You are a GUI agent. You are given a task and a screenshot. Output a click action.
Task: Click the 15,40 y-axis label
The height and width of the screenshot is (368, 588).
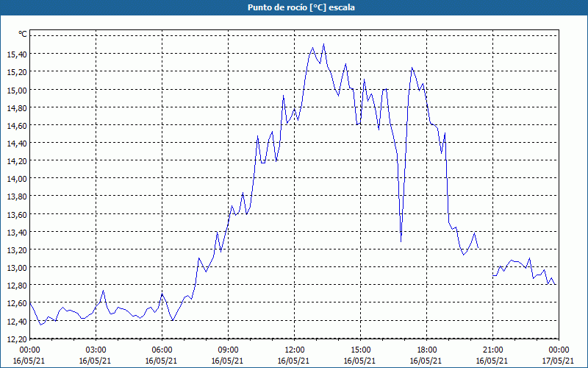click(17, 54)
